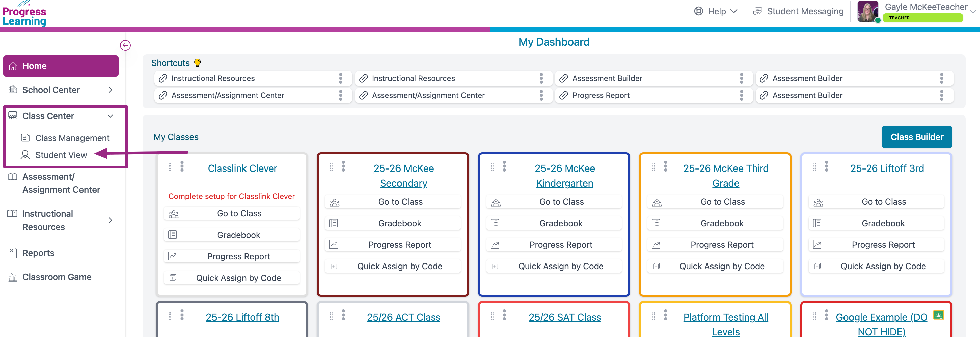980x337 pixels.
Task: Quick Assign by Code for 25-26 Liftoff 3rd
Action: point(876,266)
